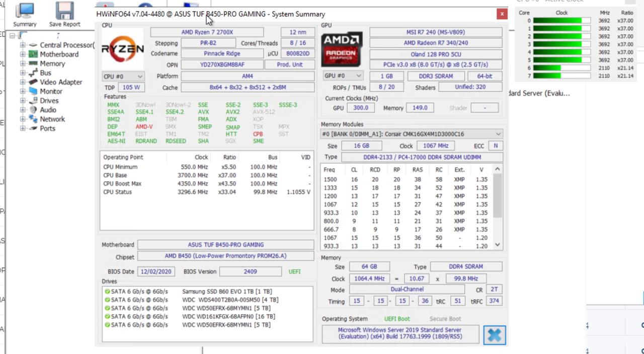
Task: Click the Ryzen CPU logo
Action: click(122, 49)
